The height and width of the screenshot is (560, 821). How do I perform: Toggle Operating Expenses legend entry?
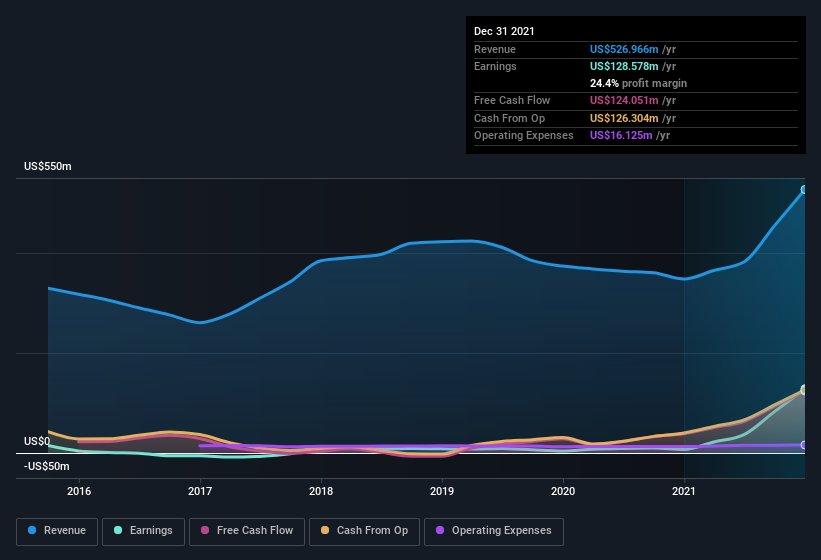pyautogui.click(x=494, y=531)
